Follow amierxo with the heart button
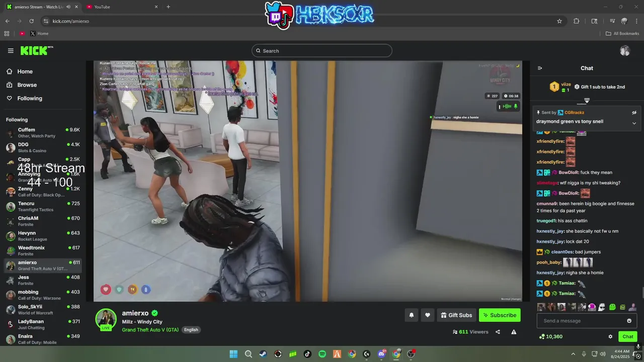Viewport: 644px width, 362px height. (427, 315)
